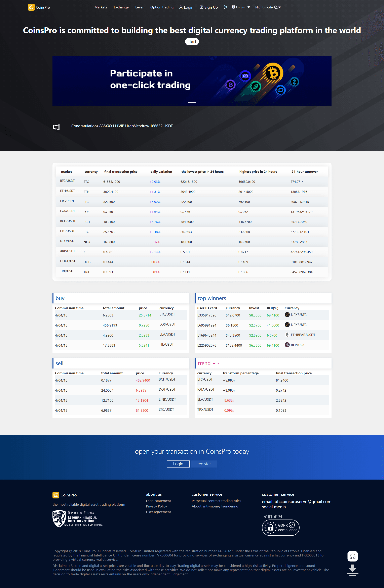Click the minus sign beside trend

[x=218, y=363]
